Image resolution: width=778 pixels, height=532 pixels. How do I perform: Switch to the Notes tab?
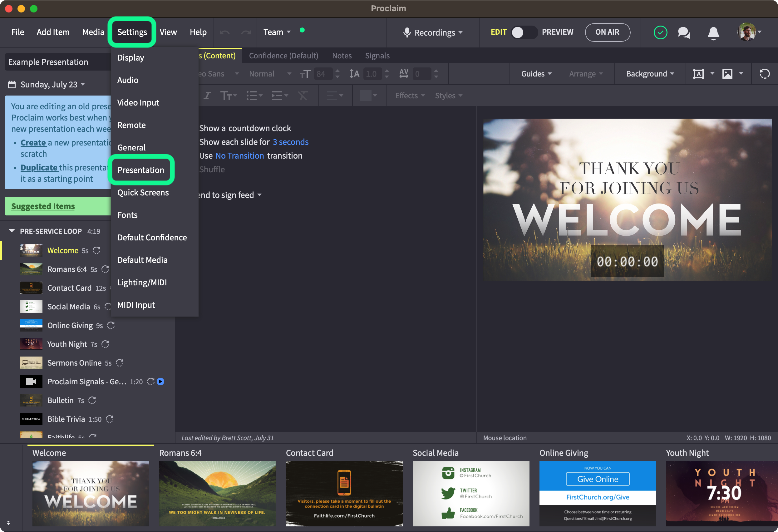pyautogui.click(x=342, y=56)
